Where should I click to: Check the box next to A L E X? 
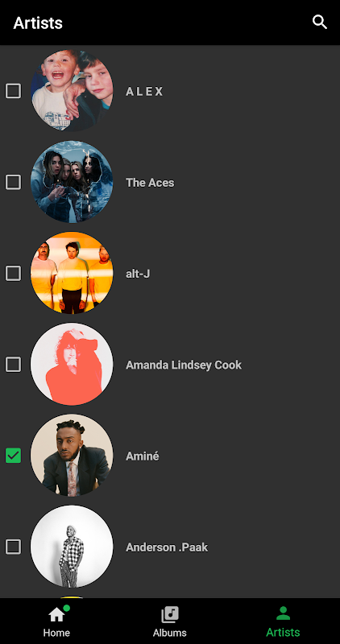click(x=13, y=91)
